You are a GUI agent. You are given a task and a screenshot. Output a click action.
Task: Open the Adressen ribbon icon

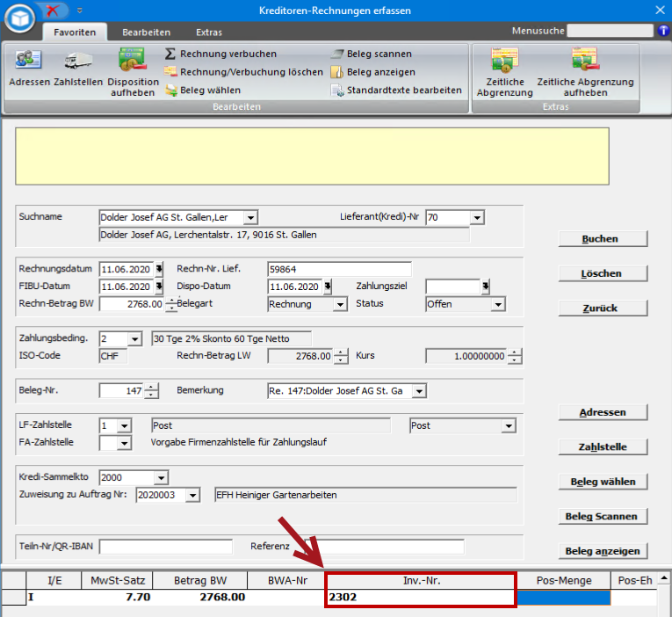[29, 68]
